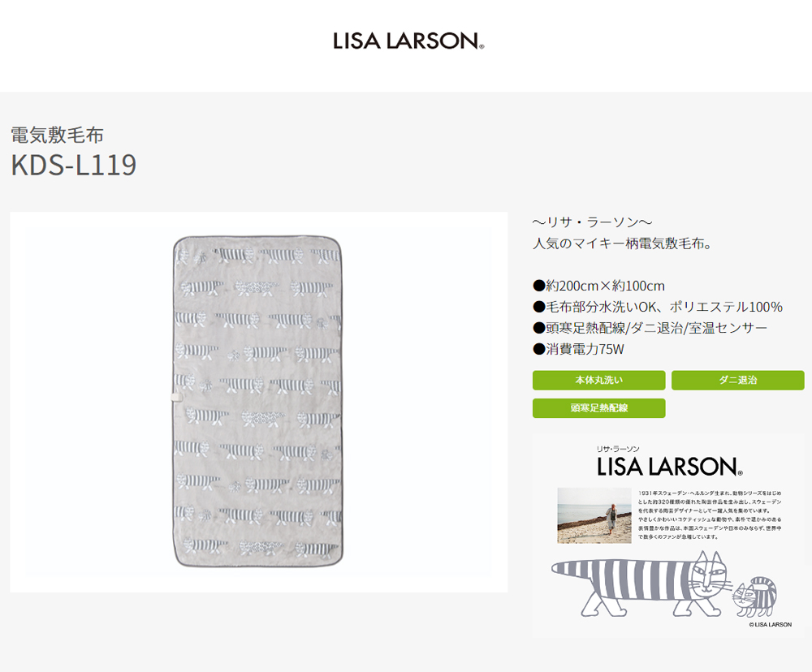This screenshot has width=812, height=672.
Task: Click the リサ・ラーソン katakana label in banner
Action: coord(618,449)
